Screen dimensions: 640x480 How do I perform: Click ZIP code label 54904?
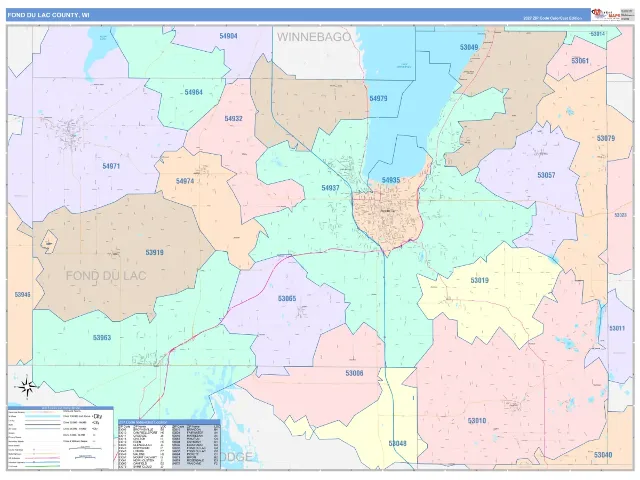(228, 36)
